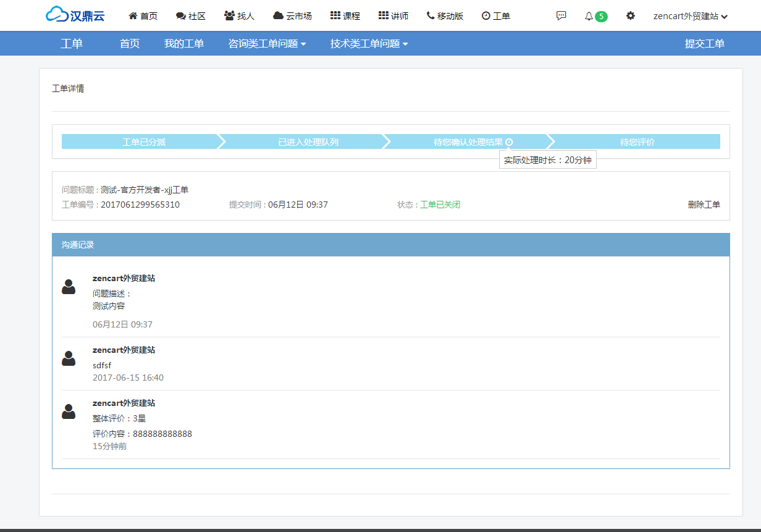Image resolution: width=761 pixels, height=532 pixels.
Task: Click the notification bell showing 5
Action: pos(593,15)
